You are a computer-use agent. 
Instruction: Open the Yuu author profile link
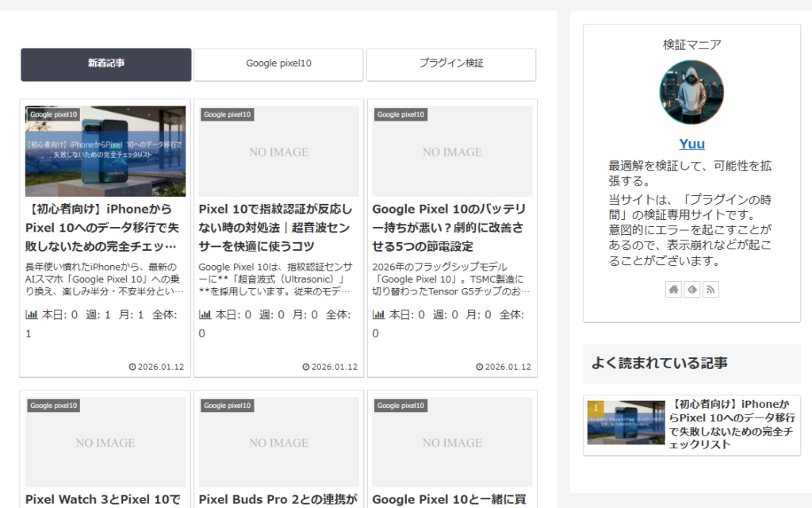coord(691,144)
